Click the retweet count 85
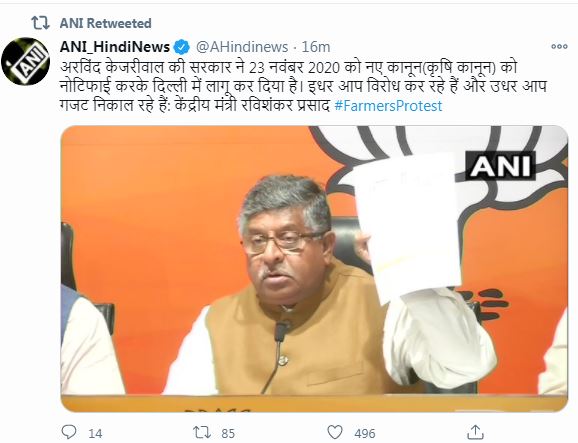Image resolution: width=578 pixels, height=443 pixels. click(228, 433)
